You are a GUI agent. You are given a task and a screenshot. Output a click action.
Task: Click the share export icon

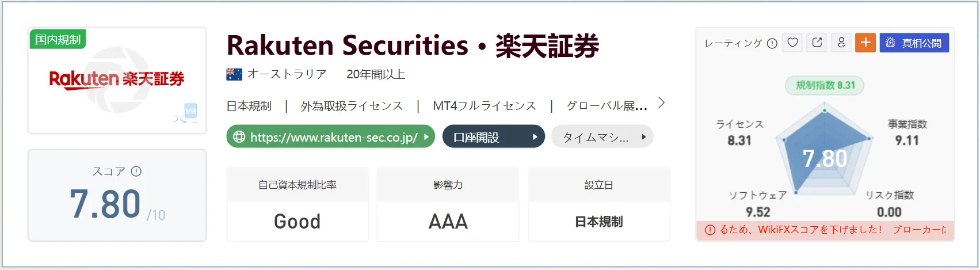click(817, 43)
